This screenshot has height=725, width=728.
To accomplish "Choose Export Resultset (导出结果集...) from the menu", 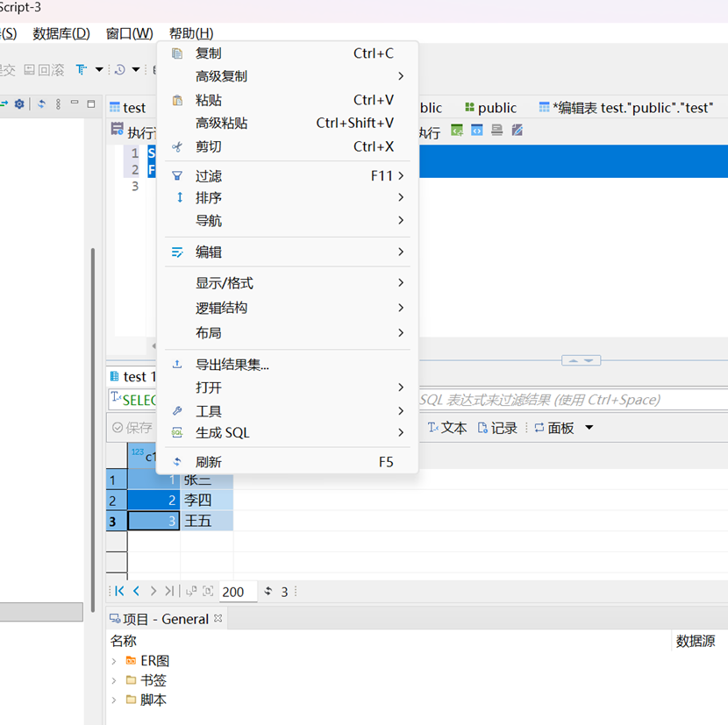I will 232,365.
